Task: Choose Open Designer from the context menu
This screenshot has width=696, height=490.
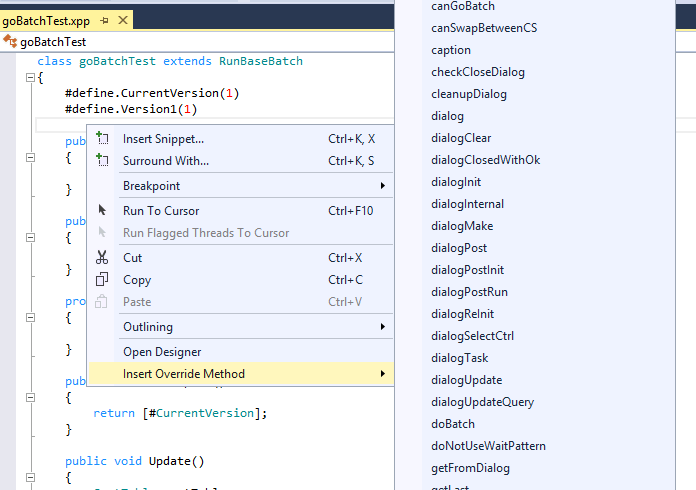Action: (x=241, y=352)
